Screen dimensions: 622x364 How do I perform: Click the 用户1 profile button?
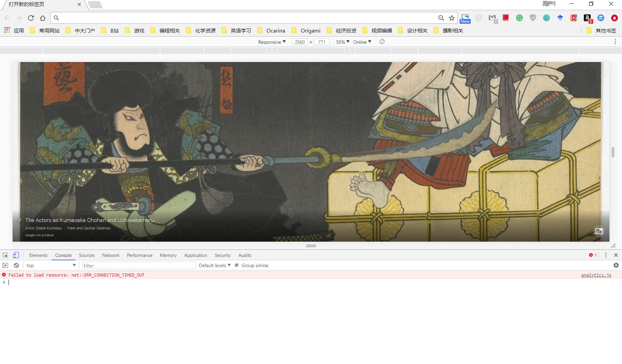(549, 4)
